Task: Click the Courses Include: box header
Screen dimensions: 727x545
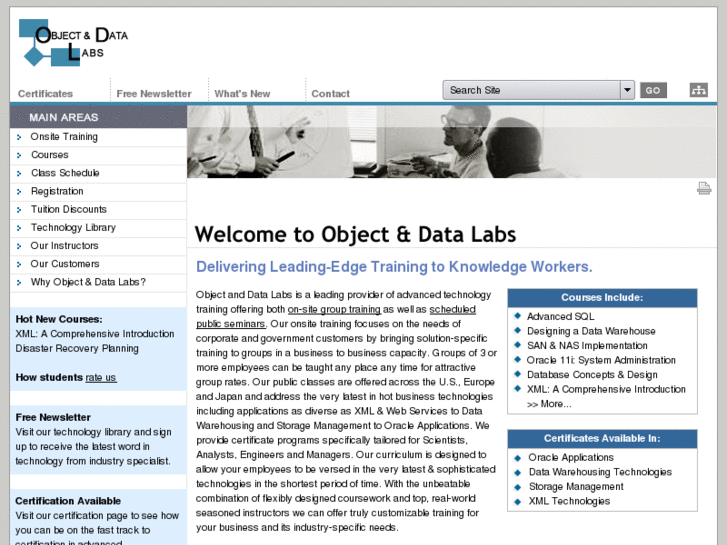Action: [x=602, y=298]
